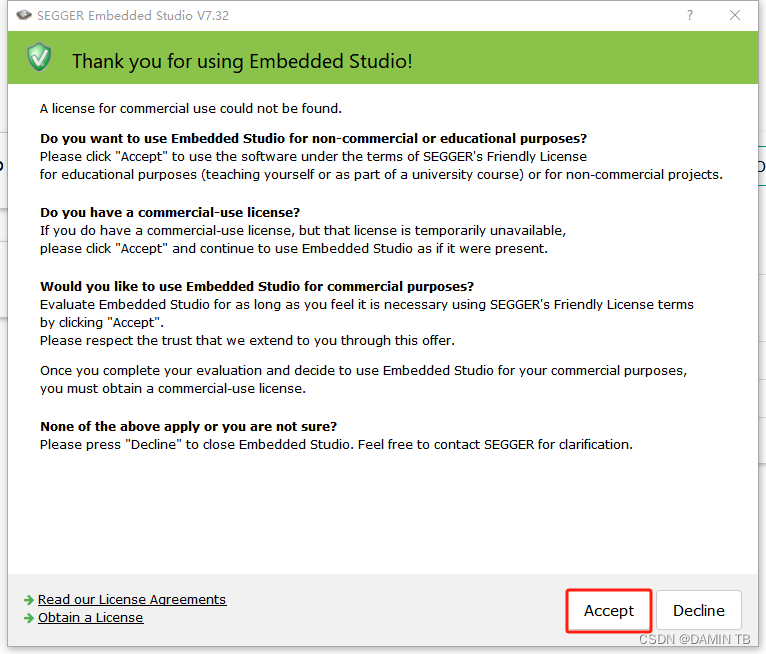Click 'None of the above apply or you are not sure?'
The width and height of the screenshot is (766, 654).
tap(189, 426)
